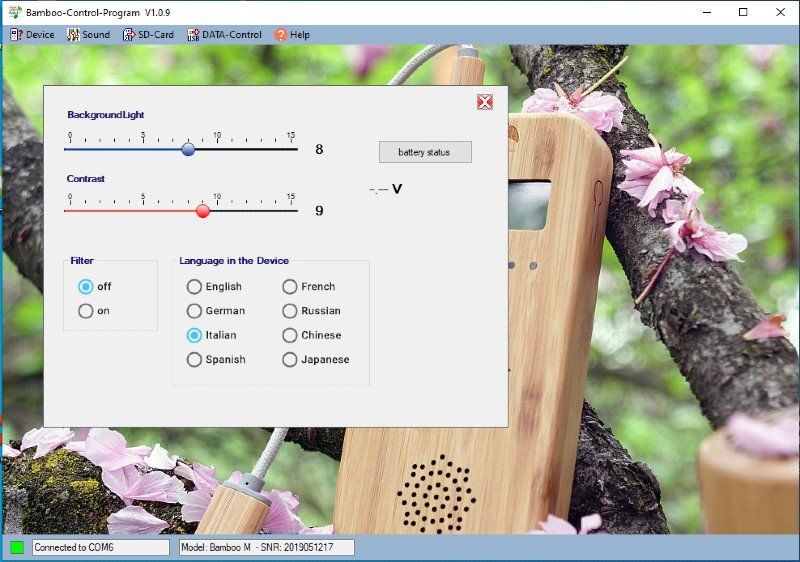Click the Connected to COM6 status field
This screenshot has width=800, height=562.
pos(101,547)
